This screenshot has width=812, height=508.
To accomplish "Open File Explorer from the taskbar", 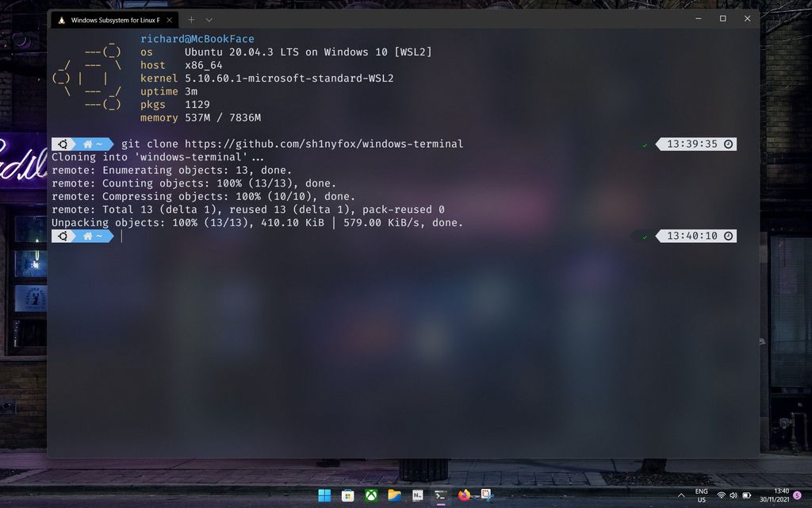I will click(393, 495).
